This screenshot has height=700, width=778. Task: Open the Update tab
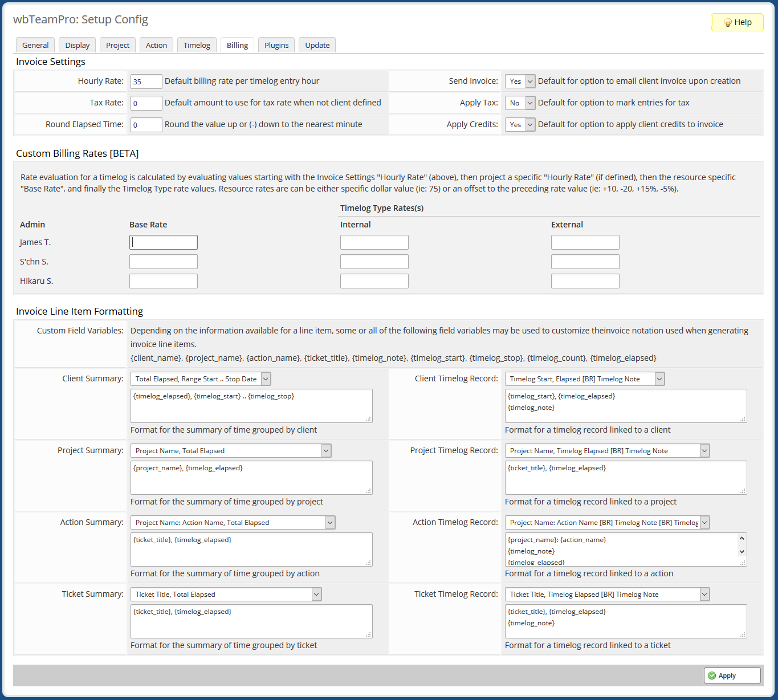coord(317,45)
